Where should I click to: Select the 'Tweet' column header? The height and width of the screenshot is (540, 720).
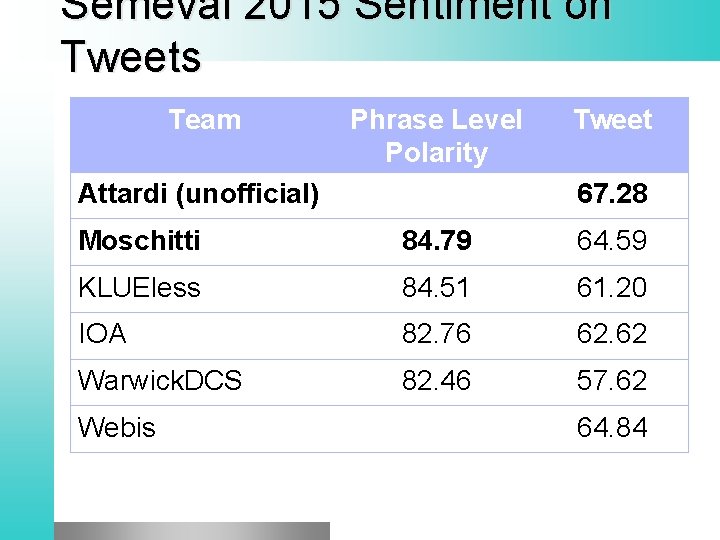tap(612, 120)
